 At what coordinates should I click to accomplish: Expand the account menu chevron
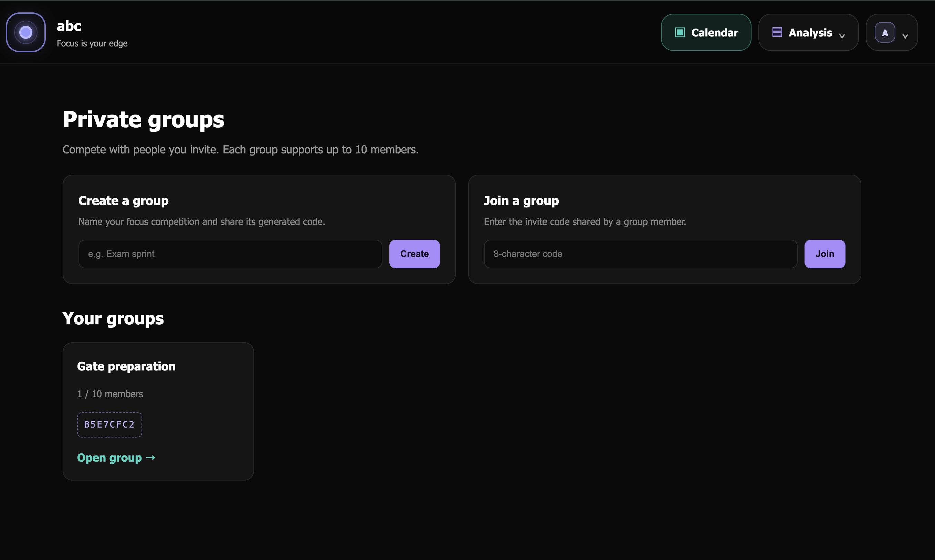coord(905,36)
